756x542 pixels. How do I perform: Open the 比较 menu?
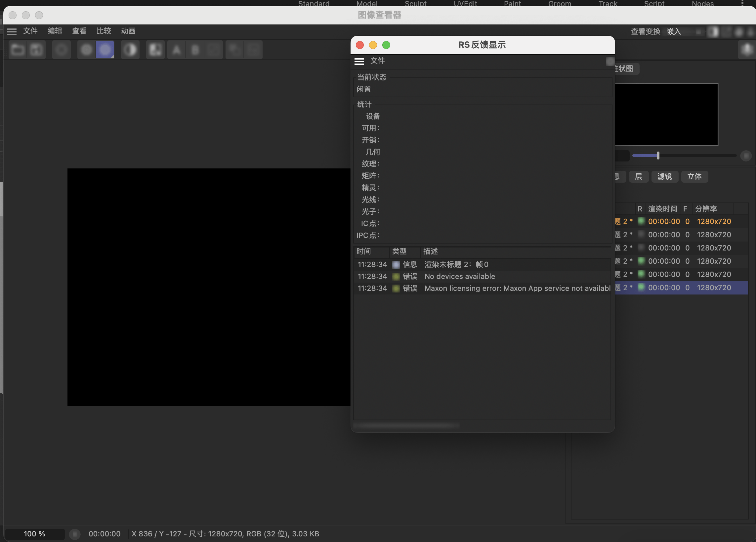pyautogui.click(x=104, y=31)
